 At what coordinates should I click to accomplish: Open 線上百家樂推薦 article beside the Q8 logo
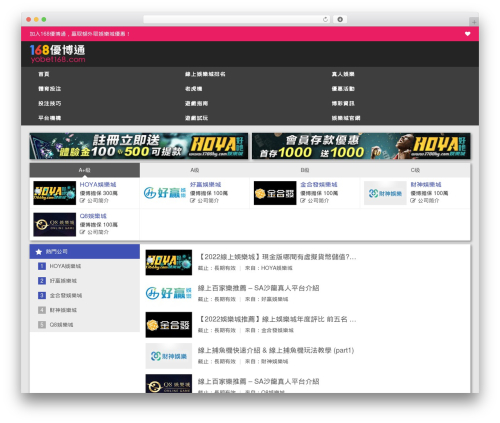(x=258, y=381)
